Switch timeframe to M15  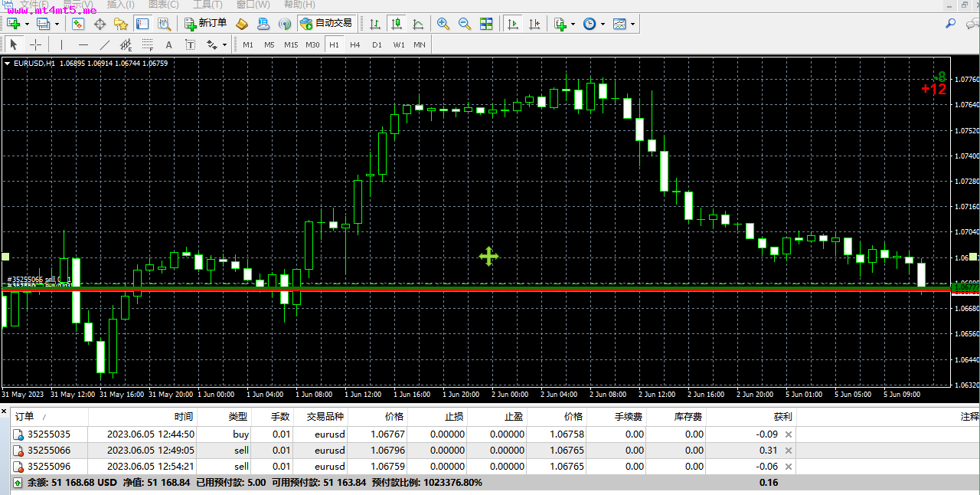click(x=291, y=44)
